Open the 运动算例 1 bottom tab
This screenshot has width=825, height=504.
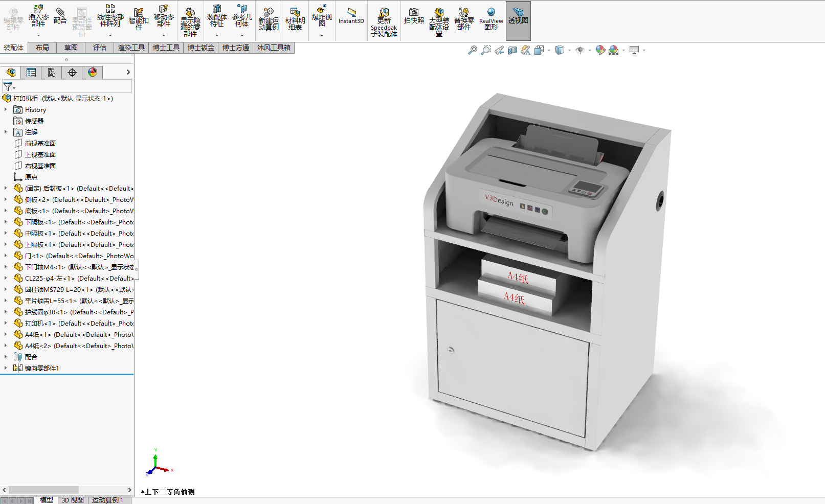108,500
